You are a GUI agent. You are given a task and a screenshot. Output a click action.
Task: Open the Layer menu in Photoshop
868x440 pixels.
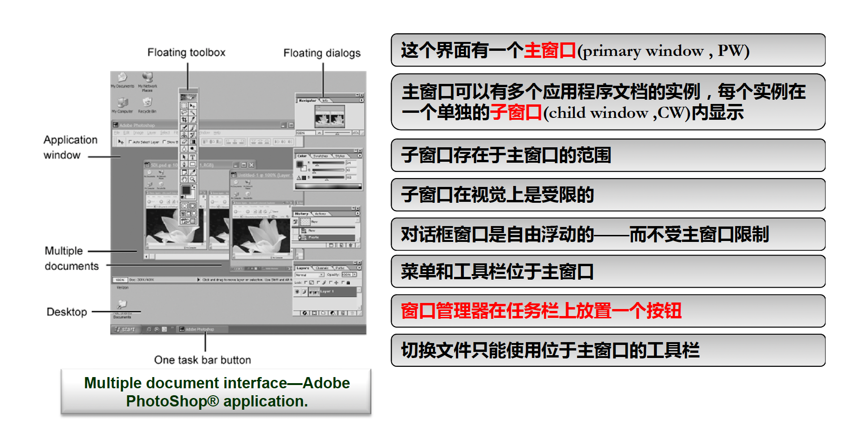pyautogui.click(x=152, y=133)
